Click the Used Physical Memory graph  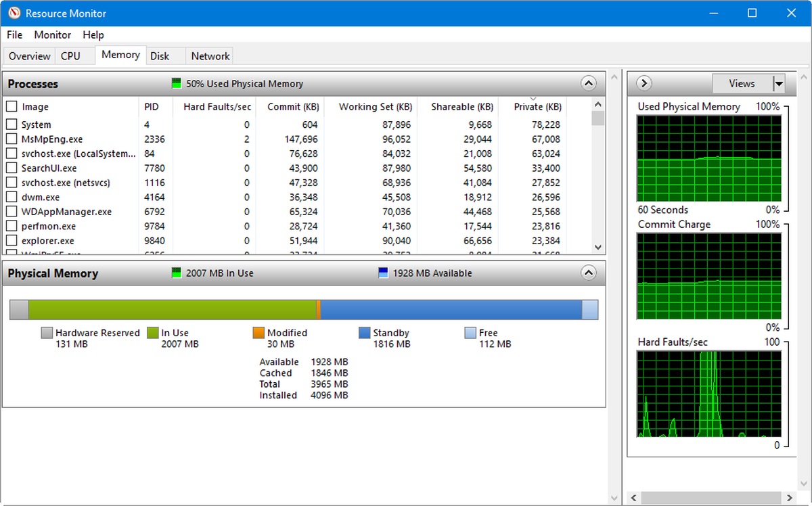[x=708, y=158]
